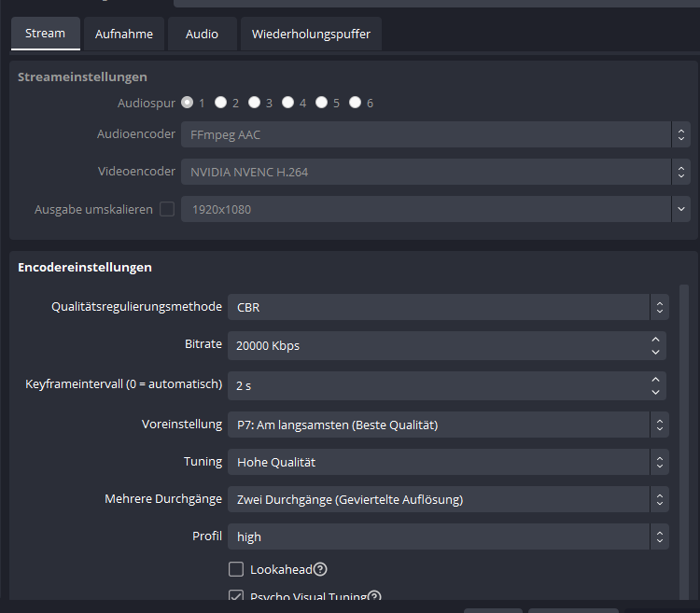Check the Ausgabe umskalieren checkbox
The image size is (700, 613).
pos(167,210)
